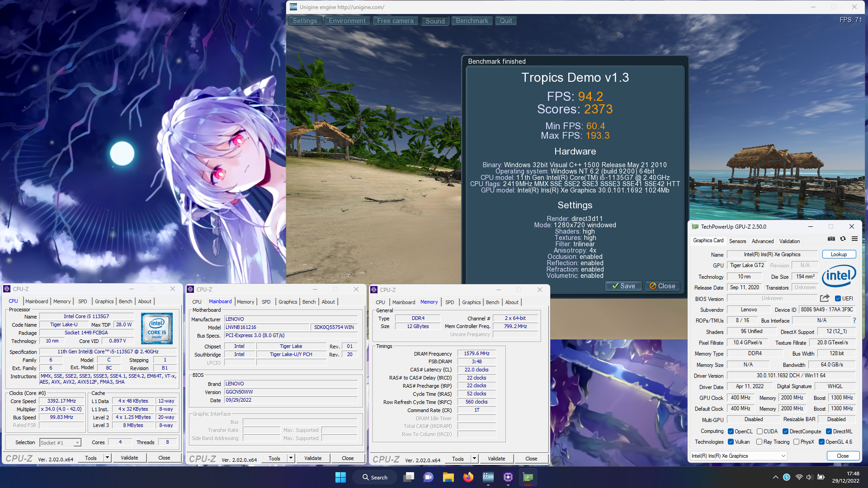
Task: Close the Benchmark finished dialog
Action: (662, 286)
